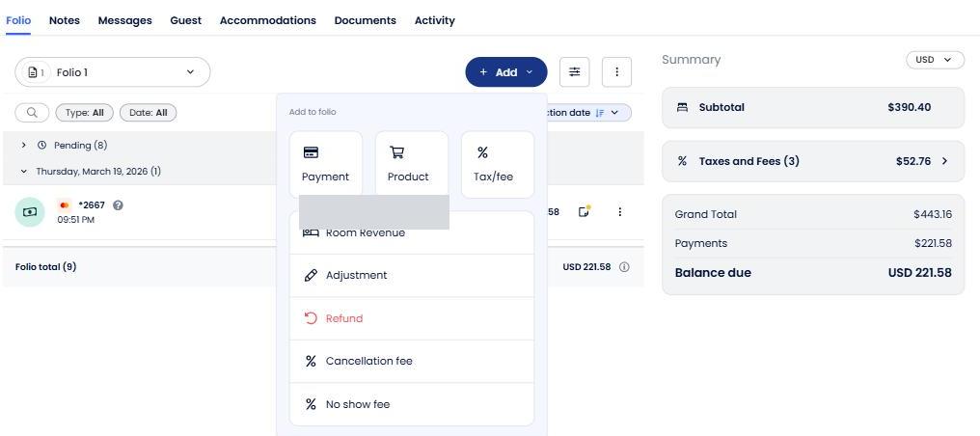
Task: Click the Pending clock icon
Action: click(41, 145)
